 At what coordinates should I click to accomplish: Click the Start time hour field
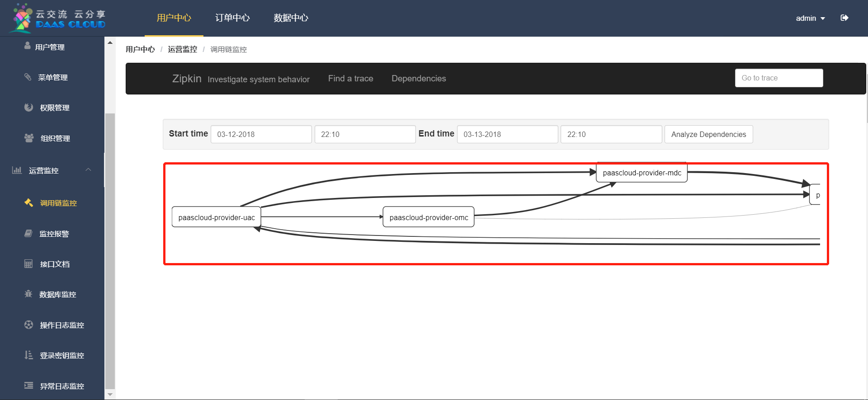click(x=365, y=134)
